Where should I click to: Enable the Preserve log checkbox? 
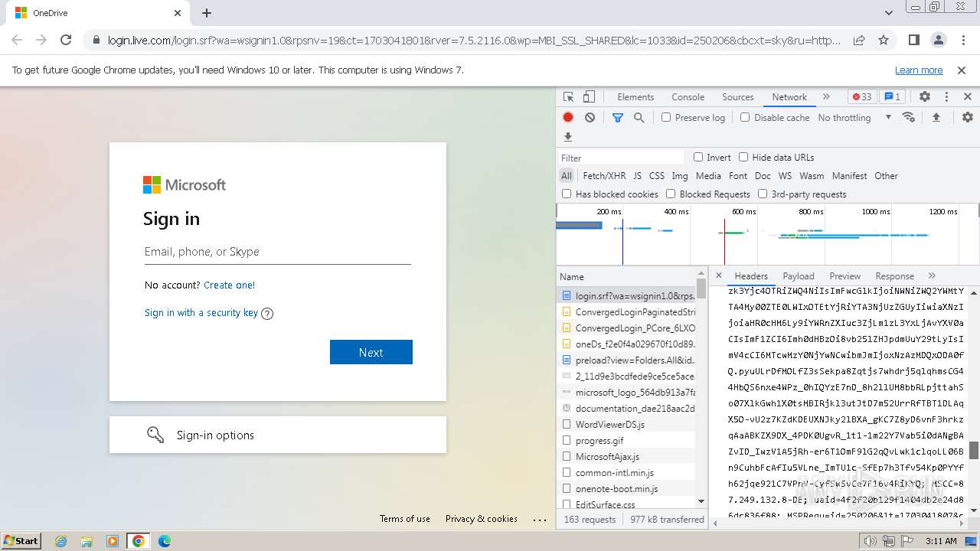666,118
